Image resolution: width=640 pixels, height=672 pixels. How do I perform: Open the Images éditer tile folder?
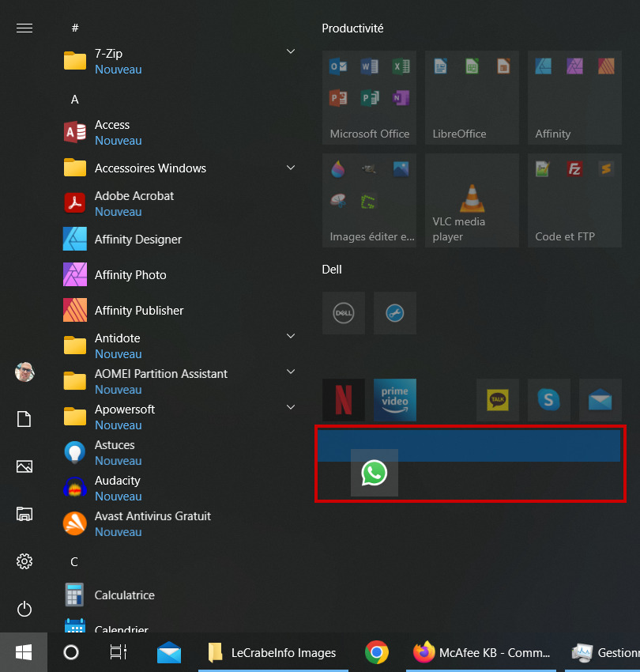369,201
